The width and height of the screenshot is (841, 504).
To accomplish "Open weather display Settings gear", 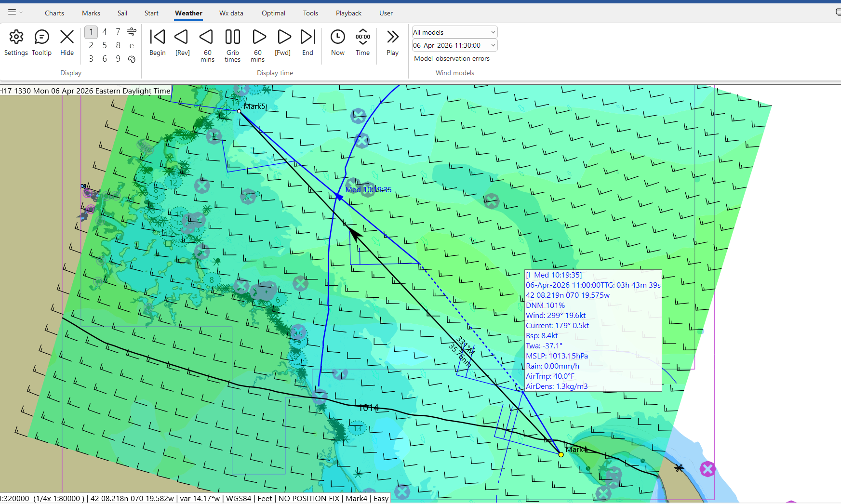I will click(x=16, y=42).
